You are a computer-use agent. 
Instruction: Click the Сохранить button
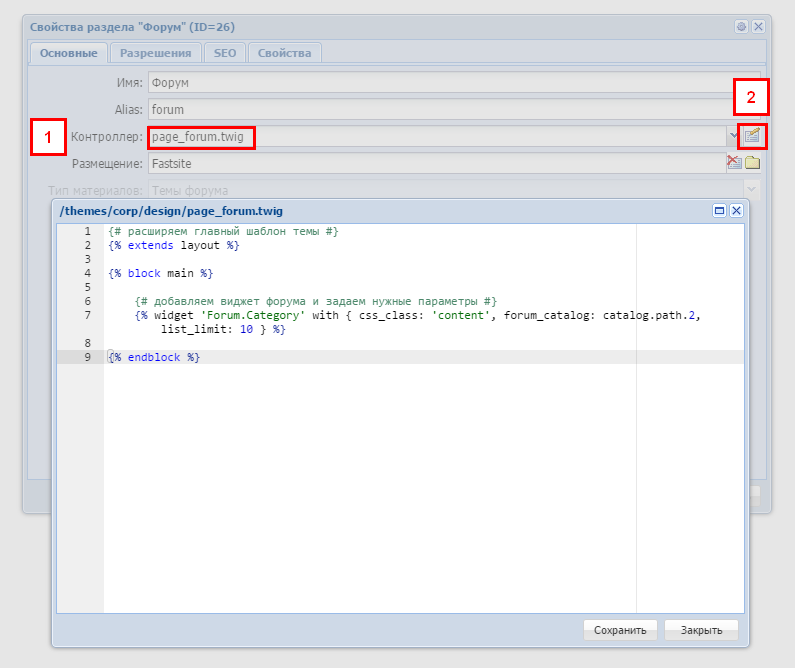tap(620, 630)
